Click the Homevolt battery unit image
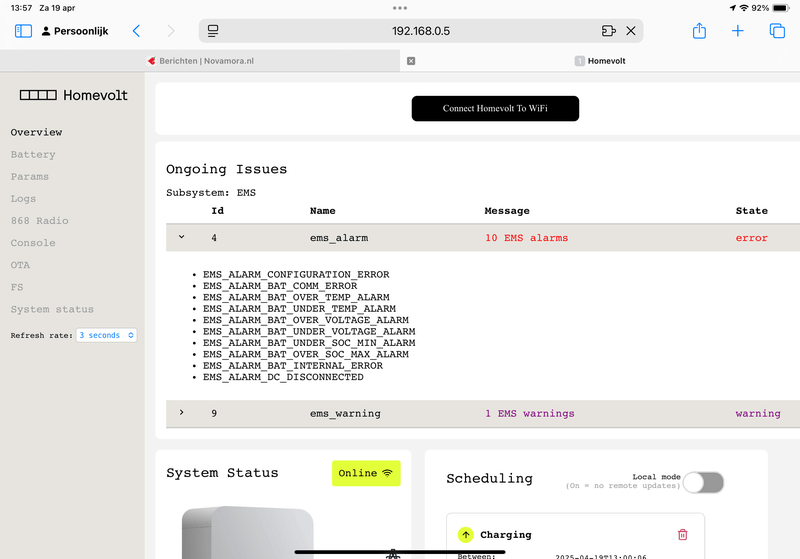The width and height of the screenshot is (800, 559). point(248,532)
